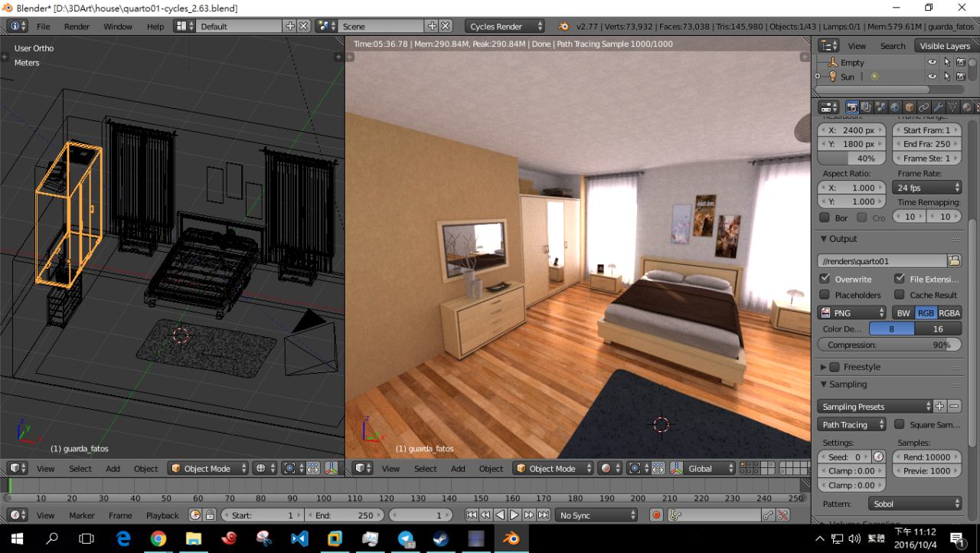Image resolution: width=980 pixels, height=553 pixels.
Task: Toggle the File Extensions checkbox
Action: [900, 279]
